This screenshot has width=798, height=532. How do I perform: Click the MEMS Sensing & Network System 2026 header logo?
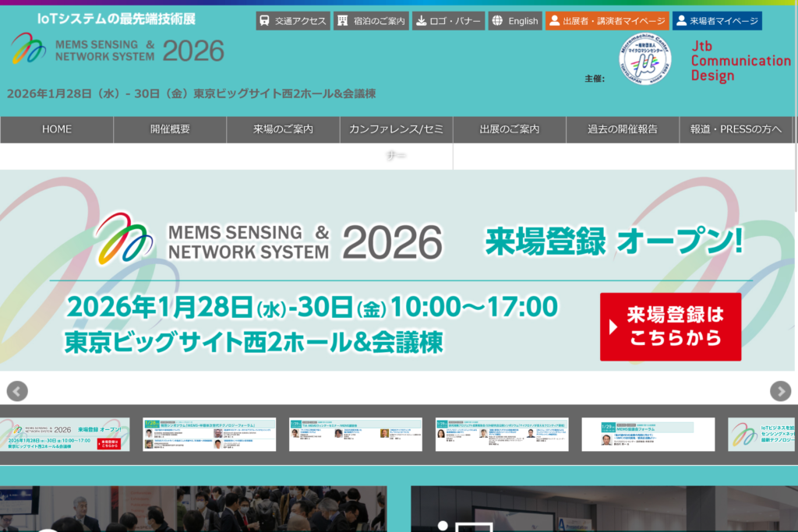[x=118, y=51]
